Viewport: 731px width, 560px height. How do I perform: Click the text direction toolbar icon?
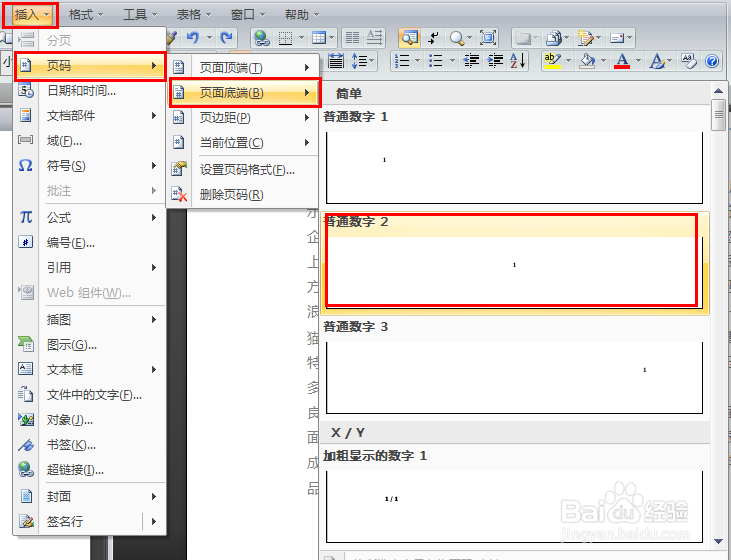(x=374, y=38)
